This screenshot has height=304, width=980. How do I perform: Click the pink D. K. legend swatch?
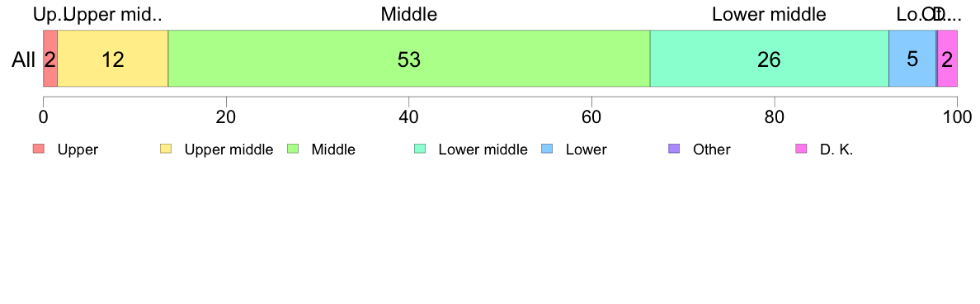[x=801, y=149]
